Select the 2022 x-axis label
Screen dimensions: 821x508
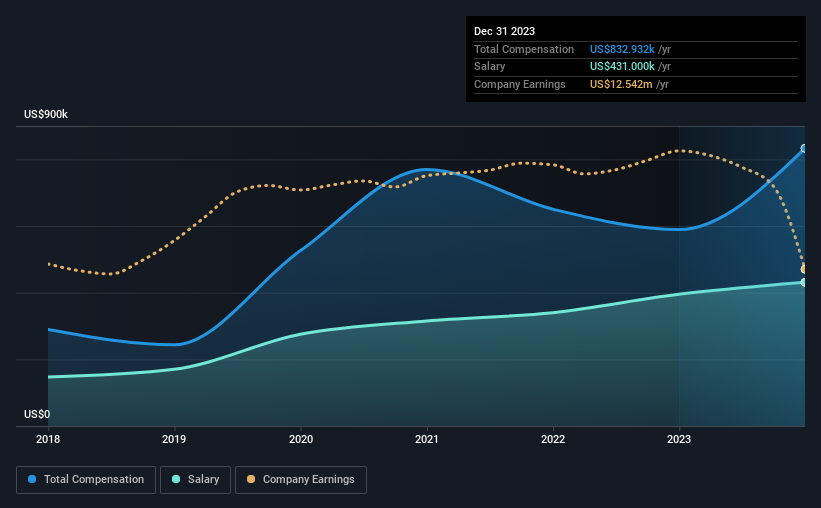pos(553,439)
